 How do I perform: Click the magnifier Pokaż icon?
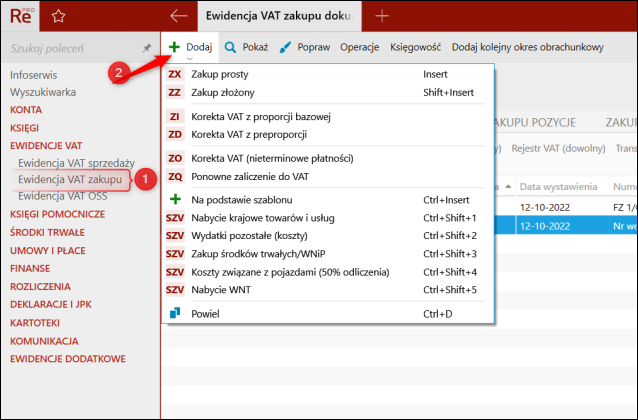pyautogui.click(x=230, y=46)
